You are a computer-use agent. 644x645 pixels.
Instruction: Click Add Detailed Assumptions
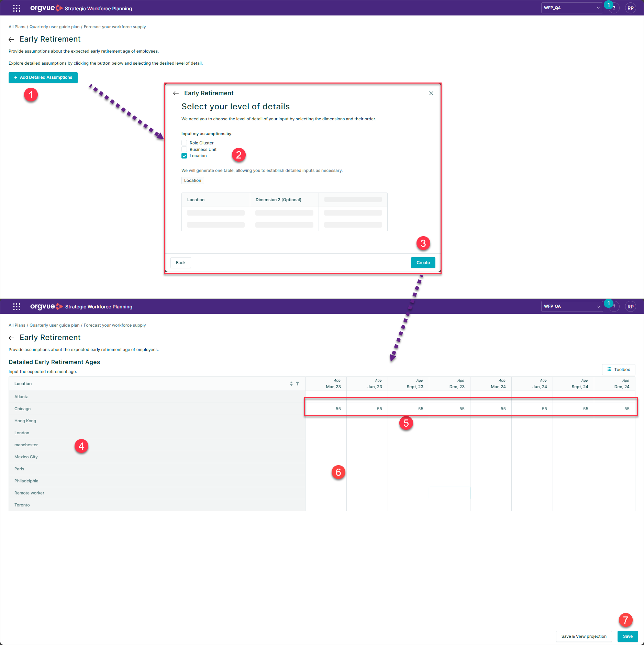(x=43, y=78)
